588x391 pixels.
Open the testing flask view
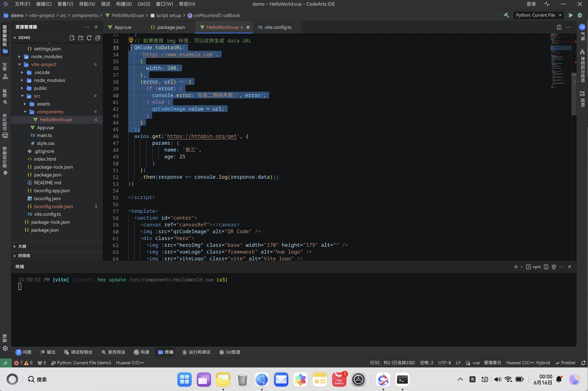(x=5, y=71)
